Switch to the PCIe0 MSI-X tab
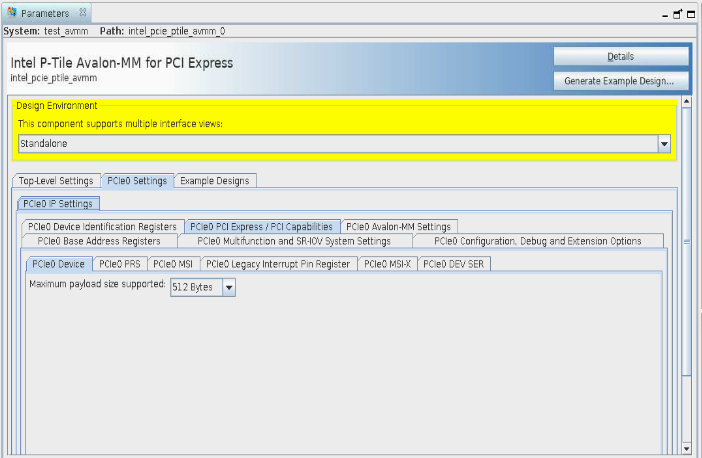This screenshot has height=458, width=702. click(x=388, y=264)
